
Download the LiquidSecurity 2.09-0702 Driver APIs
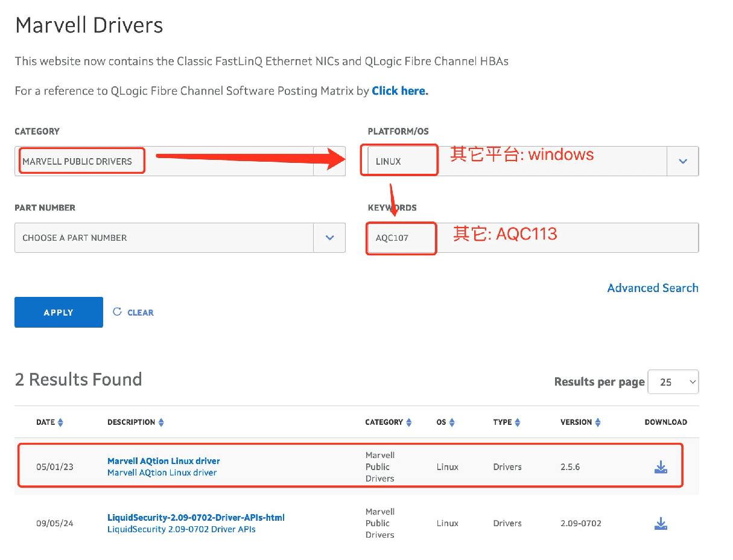click(661, 524)
